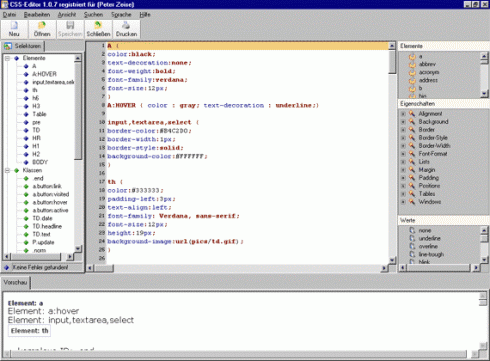Image resolution: width=490 pixels, height=361 pixels.
Task: Expand the Padding property group
Action: click(x=403, y=178)
